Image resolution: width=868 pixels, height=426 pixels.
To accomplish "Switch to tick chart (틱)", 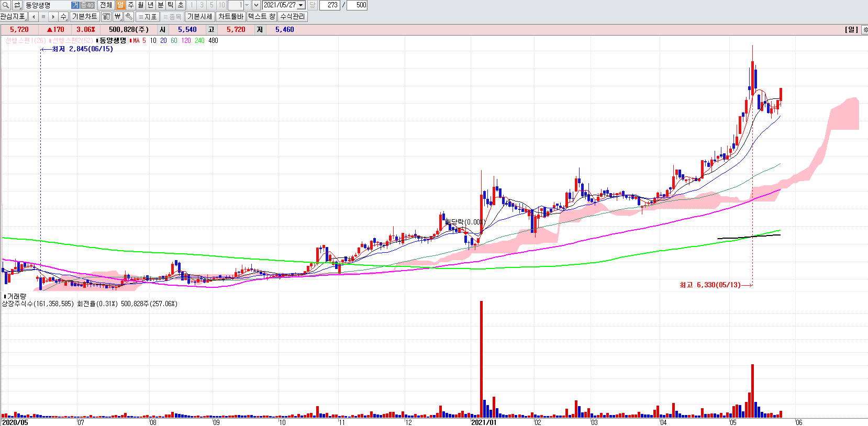I will pyautogui.click(x=171, y=5).
